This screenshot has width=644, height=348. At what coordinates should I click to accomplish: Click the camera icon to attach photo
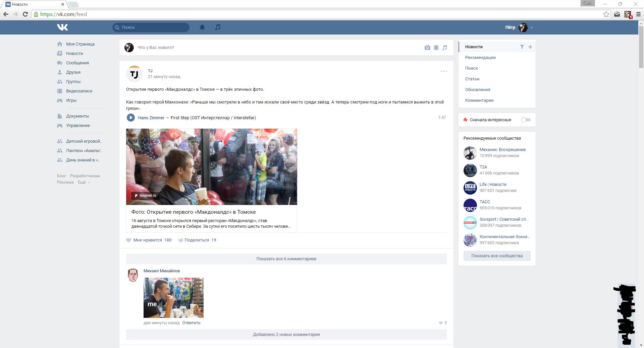pos(427,48)
